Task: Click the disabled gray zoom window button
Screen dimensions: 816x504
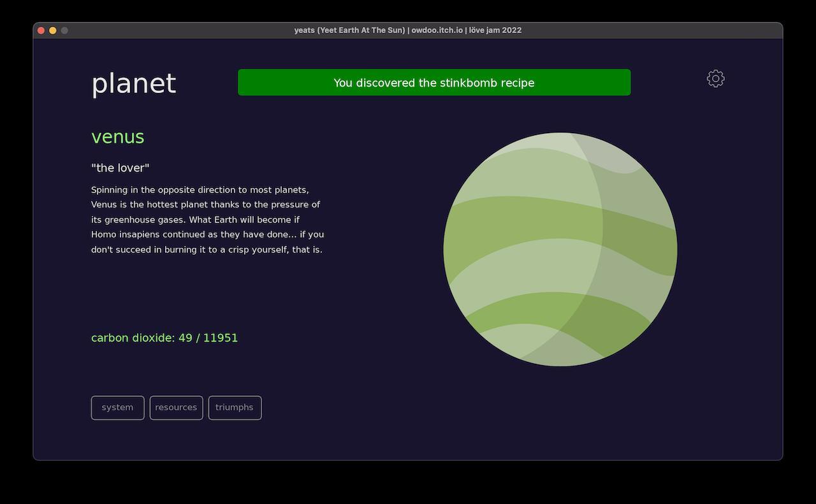Action: click(x=64, y=31)
